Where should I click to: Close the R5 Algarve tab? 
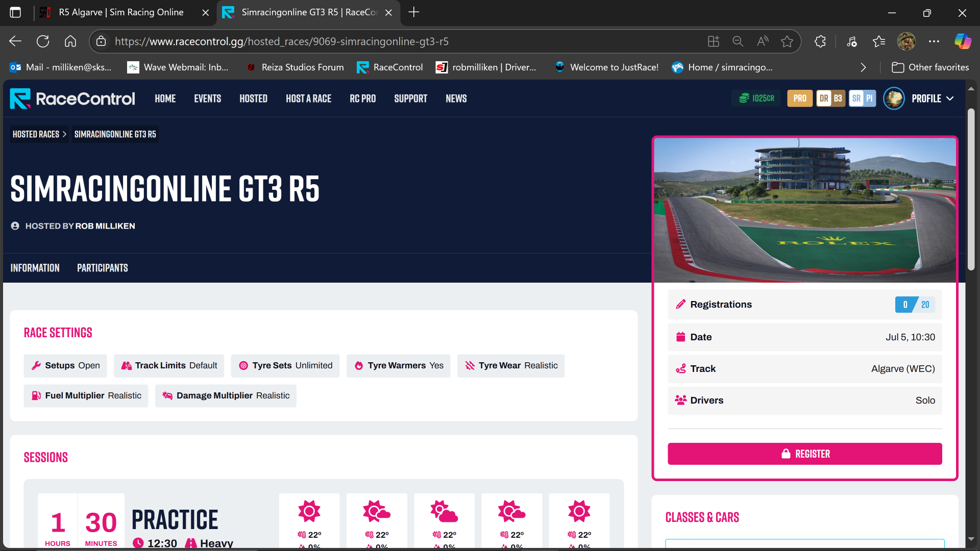[206, 13]
